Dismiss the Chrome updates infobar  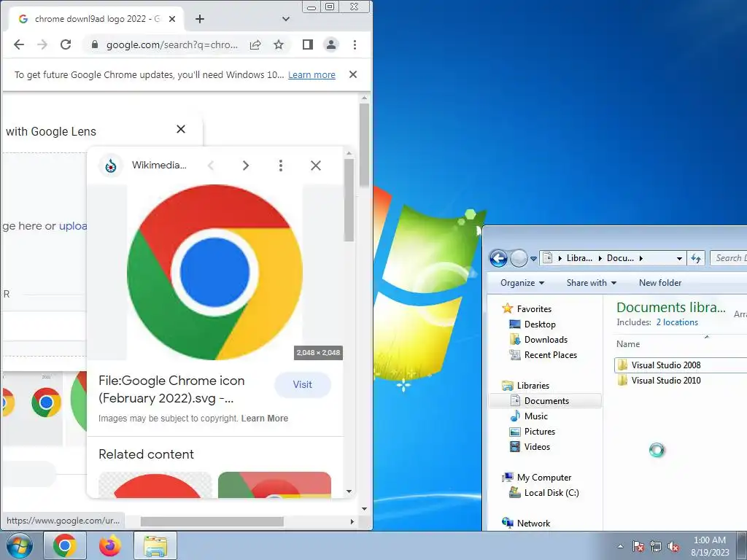coord(353,75)
